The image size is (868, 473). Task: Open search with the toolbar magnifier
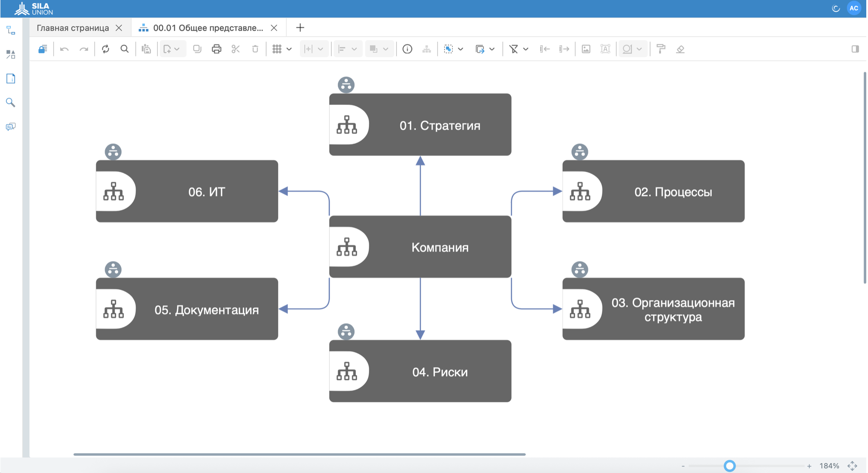[x=125, y=49]
